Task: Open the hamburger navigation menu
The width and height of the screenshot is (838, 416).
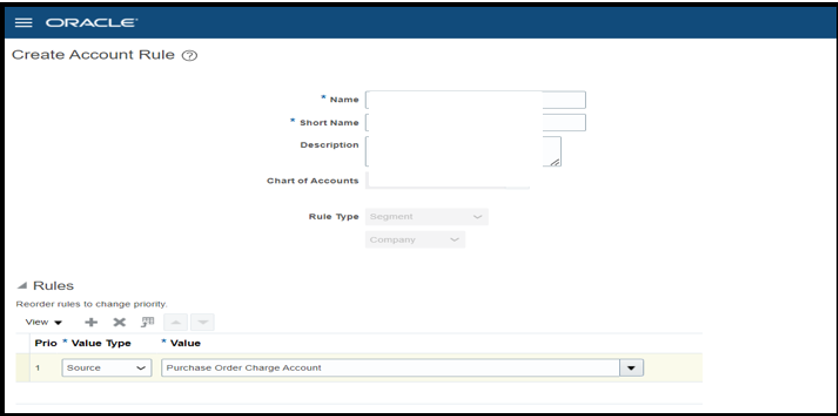Action: click(24, 23)
